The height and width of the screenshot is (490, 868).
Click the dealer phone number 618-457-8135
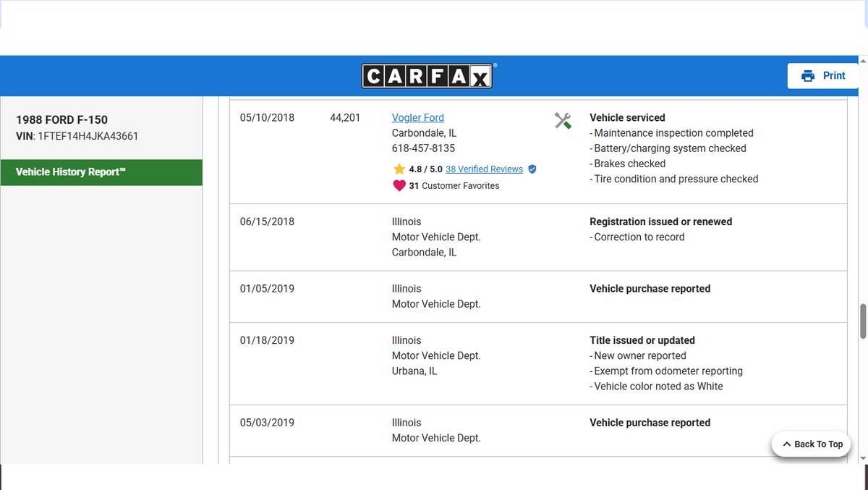[x=423, y=148]
